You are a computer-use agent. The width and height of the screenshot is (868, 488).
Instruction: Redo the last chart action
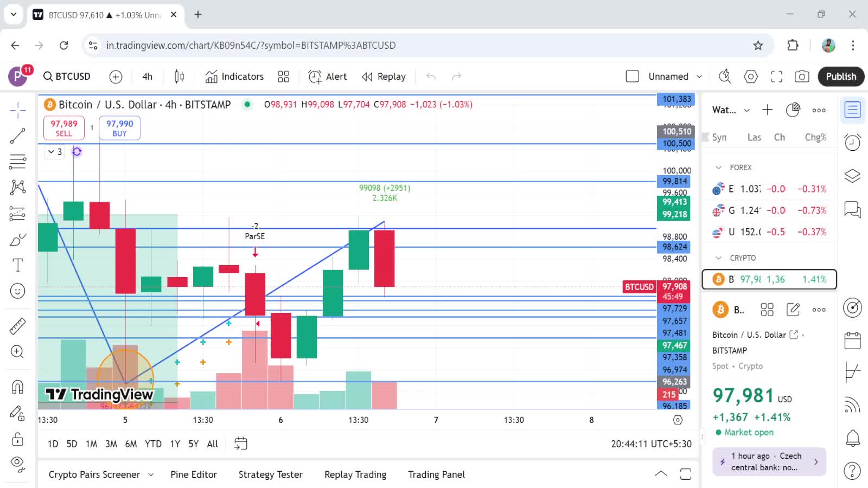pos(457,76)
